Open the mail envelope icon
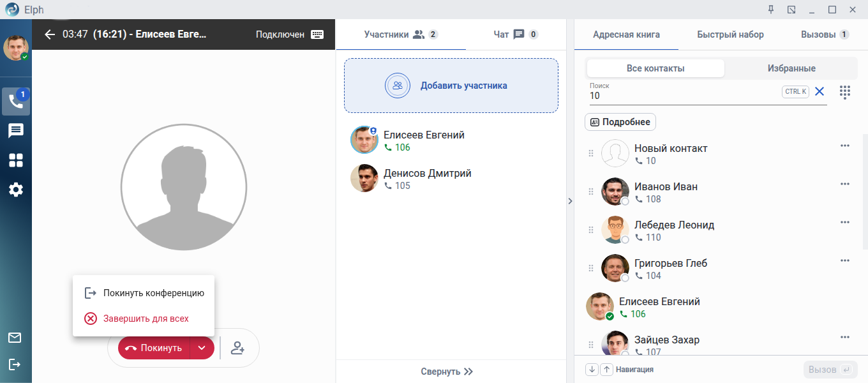The image size is (868, 383). point(15,338)
